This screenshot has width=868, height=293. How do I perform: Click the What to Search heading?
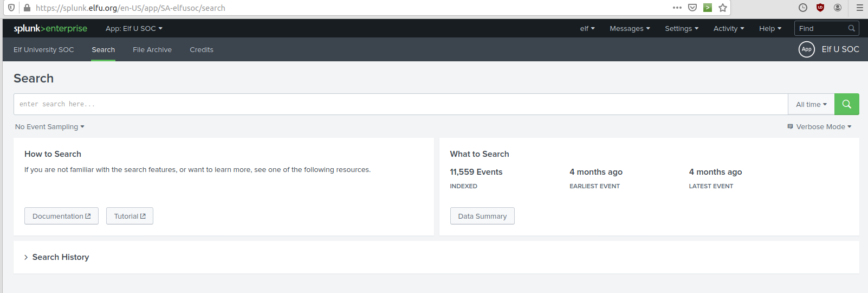(480, 154)
